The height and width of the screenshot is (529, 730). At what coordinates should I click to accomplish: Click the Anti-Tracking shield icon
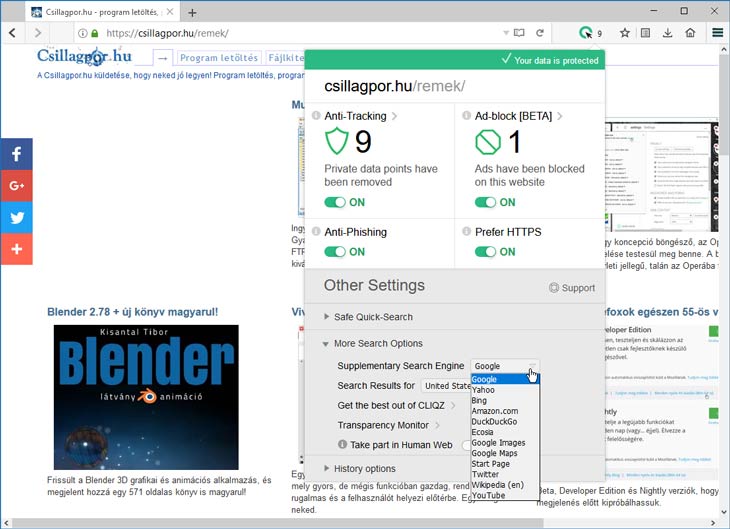click(x=337, y=141)
